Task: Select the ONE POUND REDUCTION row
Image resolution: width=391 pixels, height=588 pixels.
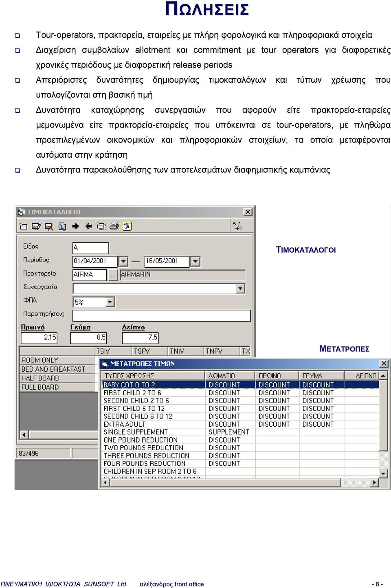Action: (240, 440)
